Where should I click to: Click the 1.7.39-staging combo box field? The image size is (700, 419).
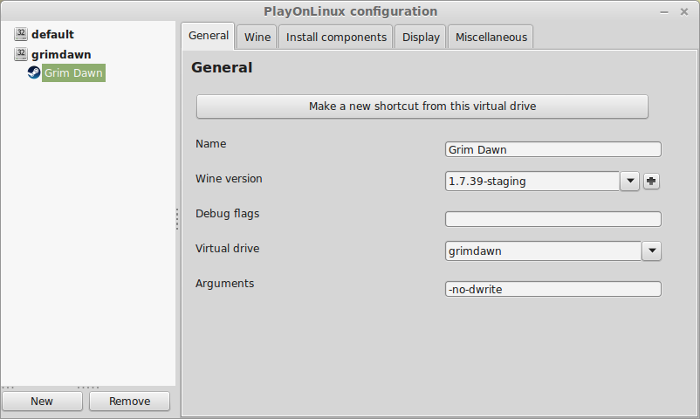(x=532, y=181)
